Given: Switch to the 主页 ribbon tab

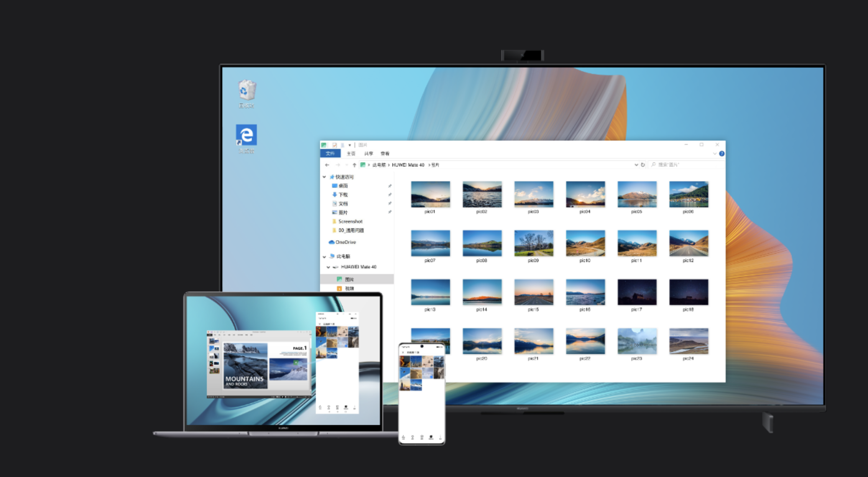Looking at the screenshot, I should 351,154.
